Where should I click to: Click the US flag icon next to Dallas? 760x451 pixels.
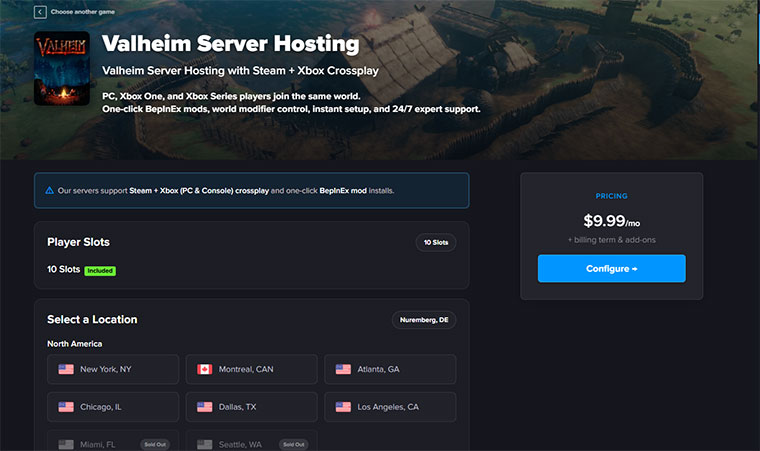pyautogui.click(x=205, y=407)
